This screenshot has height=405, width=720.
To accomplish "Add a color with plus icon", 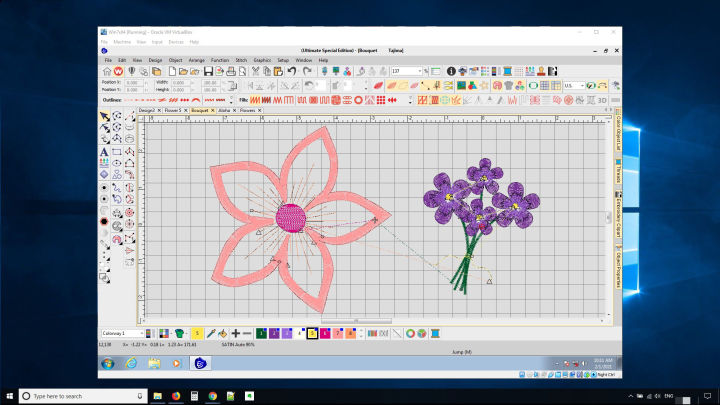I will (x=236, y=333).
